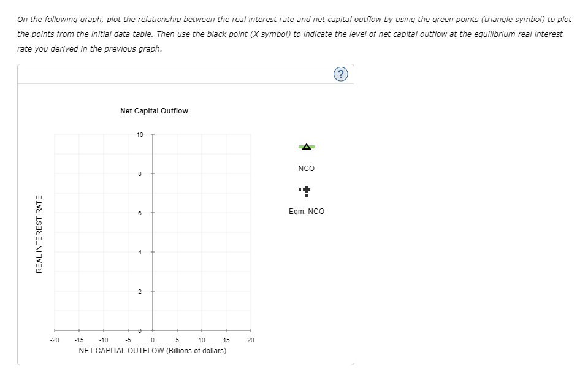Click the horizontal axis label text
This screenshot has width=588, height=382.
[x=151, y=349]
